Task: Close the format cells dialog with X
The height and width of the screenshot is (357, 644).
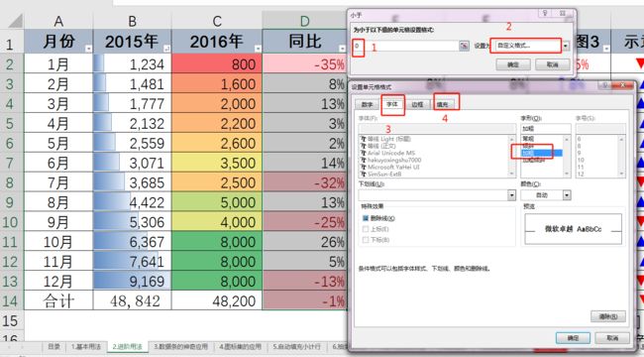Action: point(623,85)
